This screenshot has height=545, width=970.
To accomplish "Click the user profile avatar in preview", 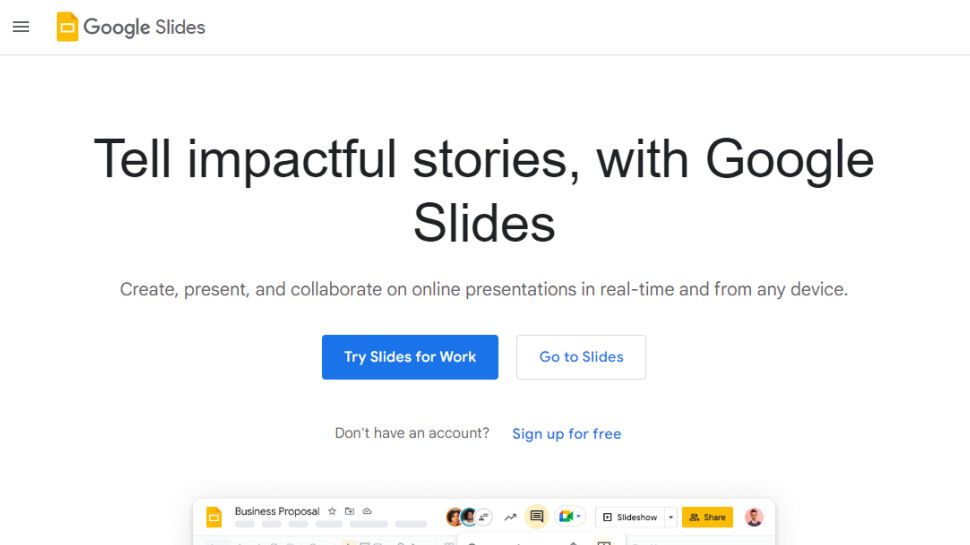I will (x=754, y=517).
